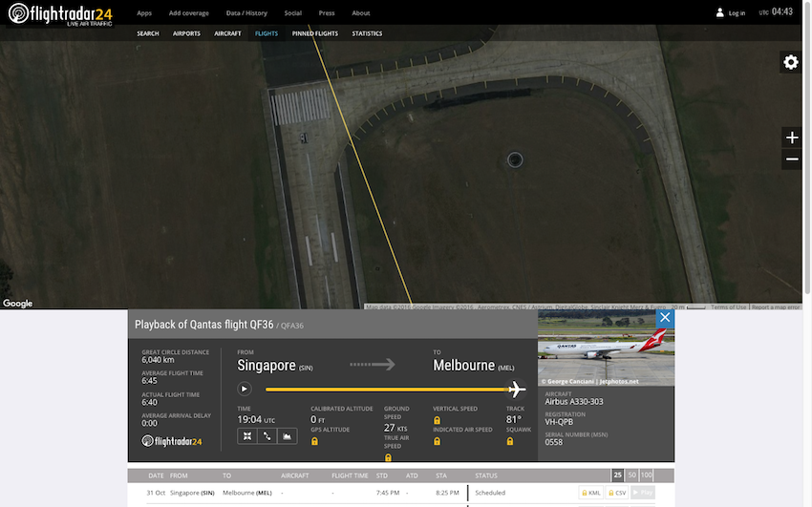812x507 pixels.
Task: Click the vertical speed lock icon
Action: click(x=437, y=420)
